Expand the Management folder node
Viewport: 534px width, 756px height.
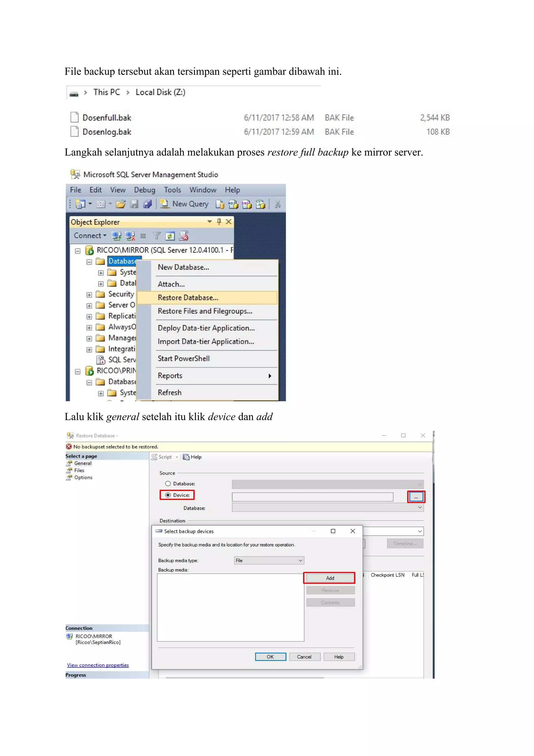point(89,338)
